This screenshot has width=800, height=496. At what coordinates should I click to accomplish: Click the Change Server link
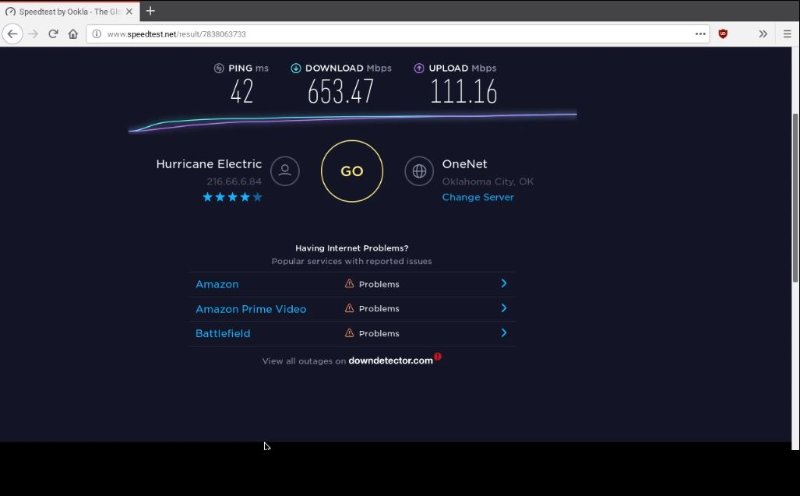(478, 197)
